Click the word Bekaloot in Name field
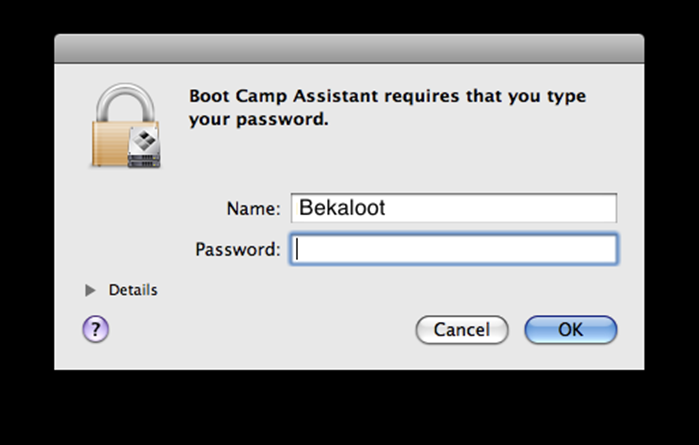 (x=342, y=208)
